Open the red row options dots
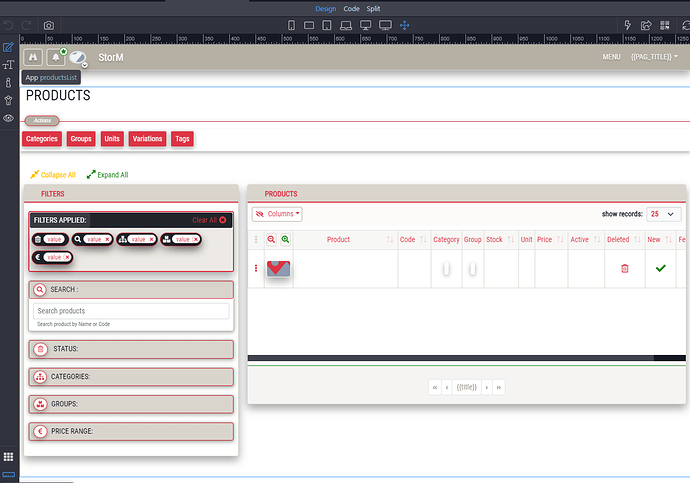The image size is (690, 483). 256,268
